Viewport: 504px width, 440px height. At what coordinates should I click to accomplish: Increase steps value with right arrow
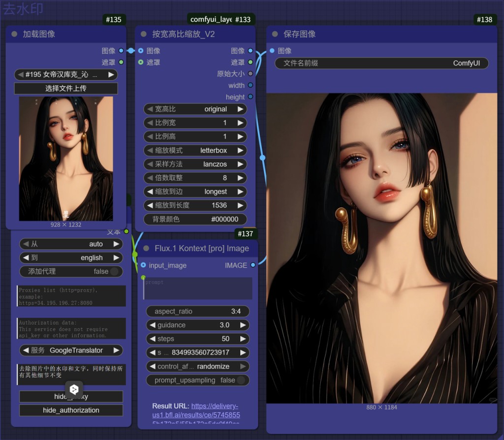click(x=243, y=339)
